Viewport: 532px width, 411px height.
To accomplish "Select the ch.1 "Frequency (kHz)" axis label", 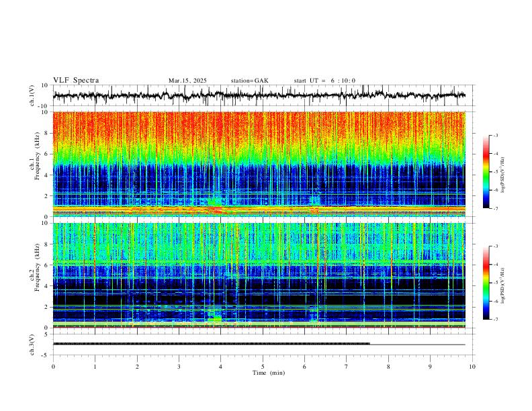I will 38,156.
